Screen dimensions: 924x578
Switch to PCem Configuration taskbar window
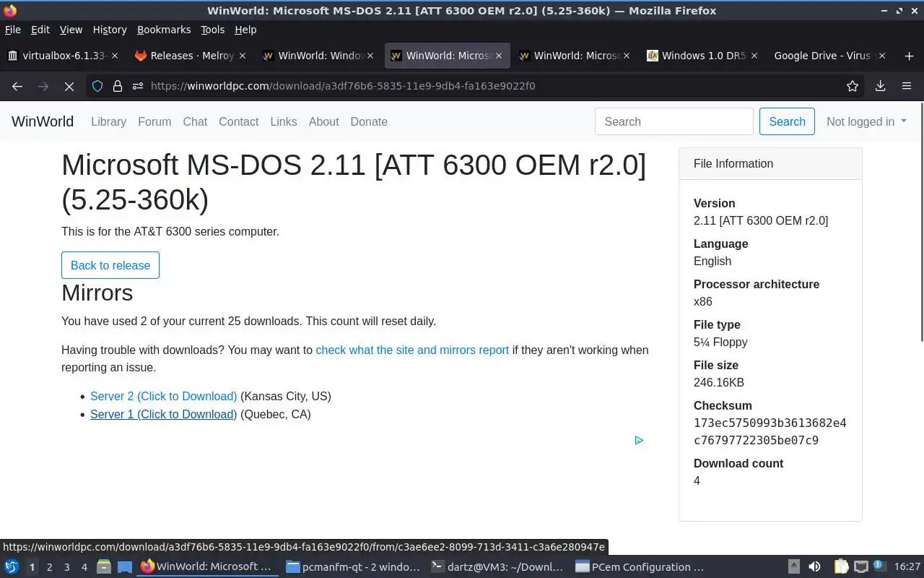pyautogui.click(x=641, y=567)
